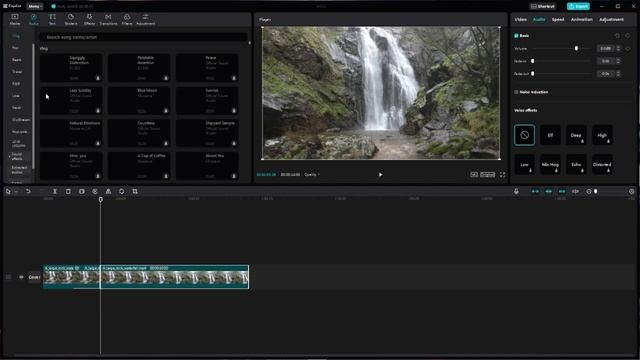Add keyframe with the Volume diamond icon
Screen dimensions: 640x360
(x=628, y=49)
